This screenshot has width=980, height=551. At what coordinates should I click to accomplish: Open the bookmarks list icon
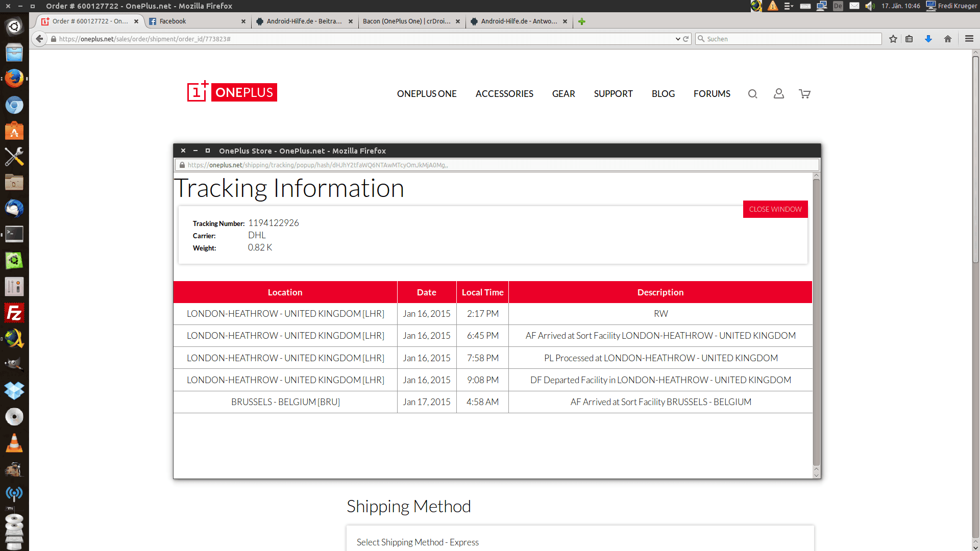pyautogui.click(x=909, y=39)
